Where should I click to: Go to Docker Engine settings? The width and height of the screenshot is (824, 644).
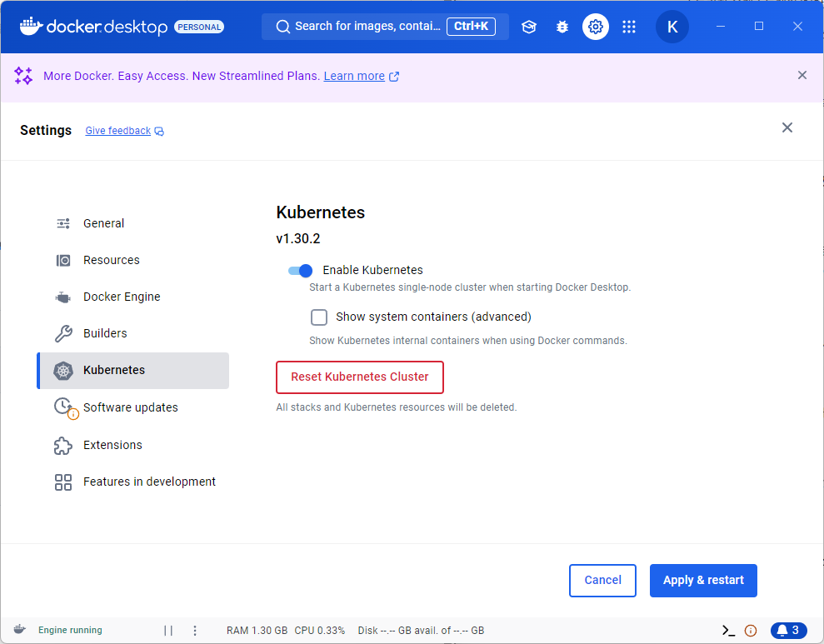[133, 297]
